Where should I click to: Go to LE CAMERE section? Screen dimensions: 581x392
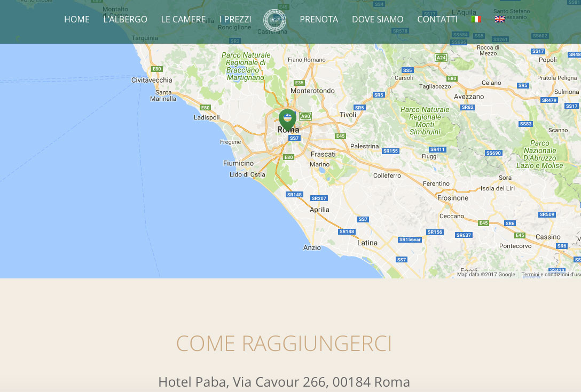point(183,19)
